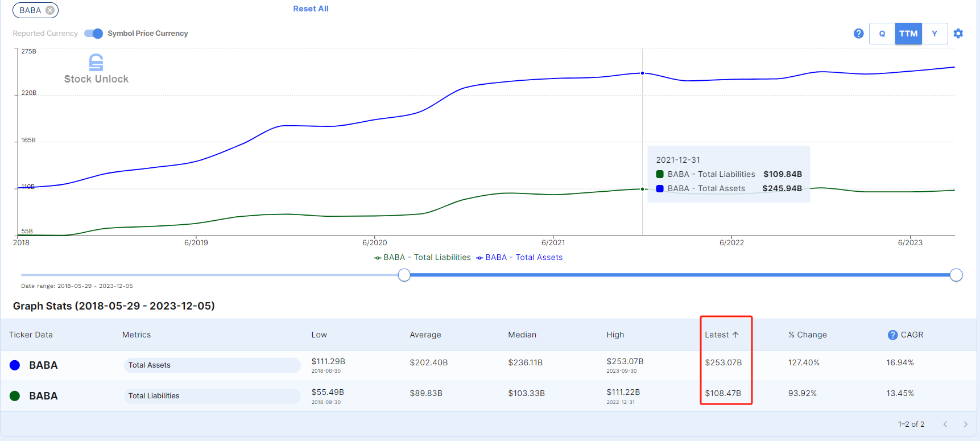Click the $236.11B median value
The width and height of the screenshot is (980, 441).
tap(526, 362)
